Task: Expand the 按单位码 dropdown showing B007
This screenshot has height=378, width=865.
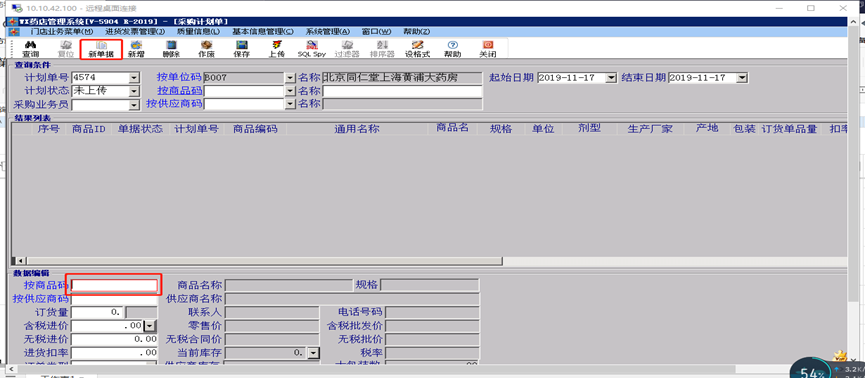Action: click(x=290, y=78)
